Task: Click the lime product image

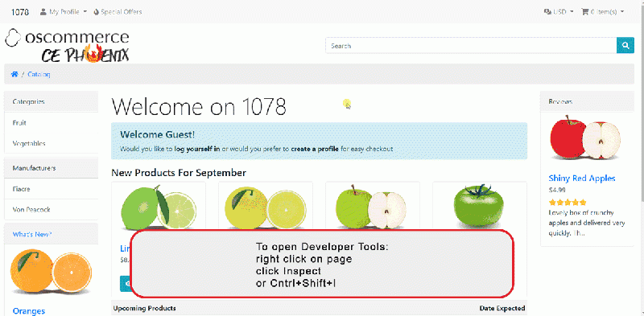Action: (x=159, y=207)
